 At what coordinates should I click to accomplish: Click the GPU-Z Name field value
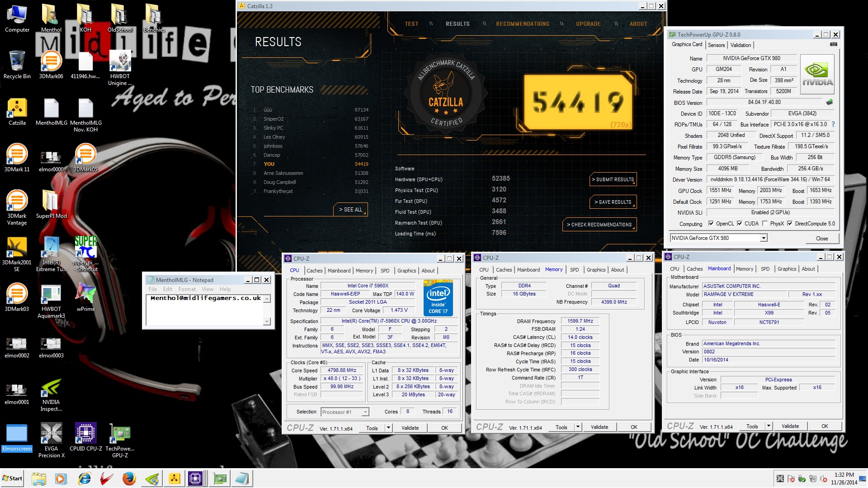[751, 58]
